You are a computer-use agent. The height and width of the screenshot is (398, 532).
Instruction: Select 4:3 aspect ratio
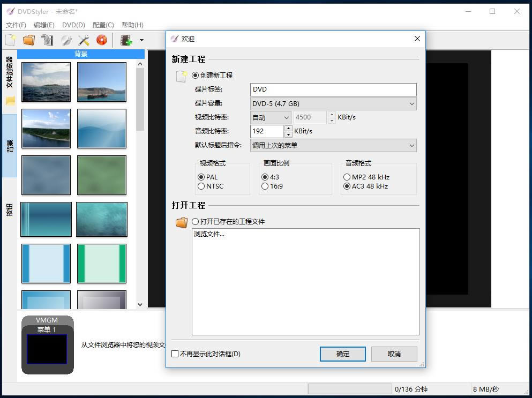click(x=265, y=177)
